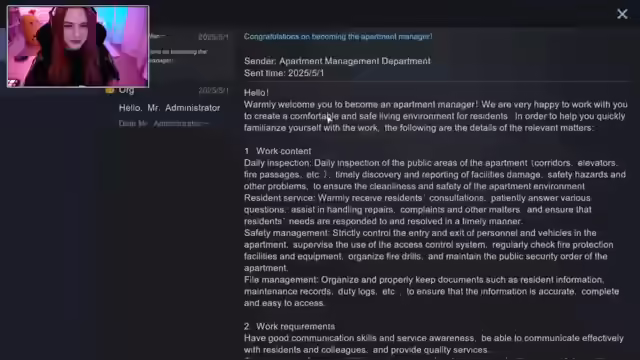
Task: Click the 'Sent time: 2025/5/1' line
Action: (x=284, y=73)
